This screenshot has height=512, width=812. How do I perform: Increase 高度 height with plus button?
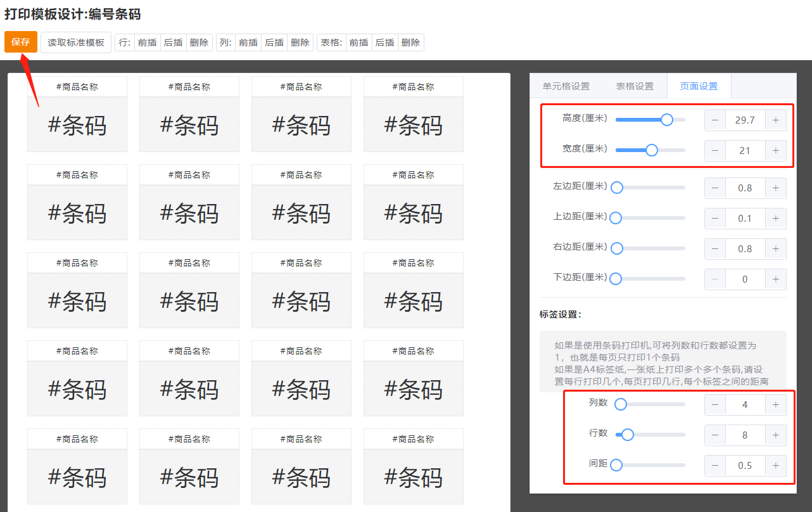[775, 120]
